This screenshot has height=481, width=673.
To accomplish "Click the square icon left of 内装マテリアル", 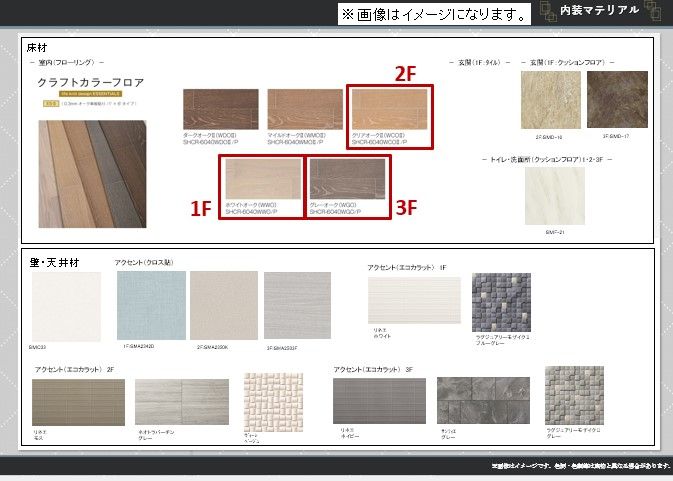I will pos(548,11).
